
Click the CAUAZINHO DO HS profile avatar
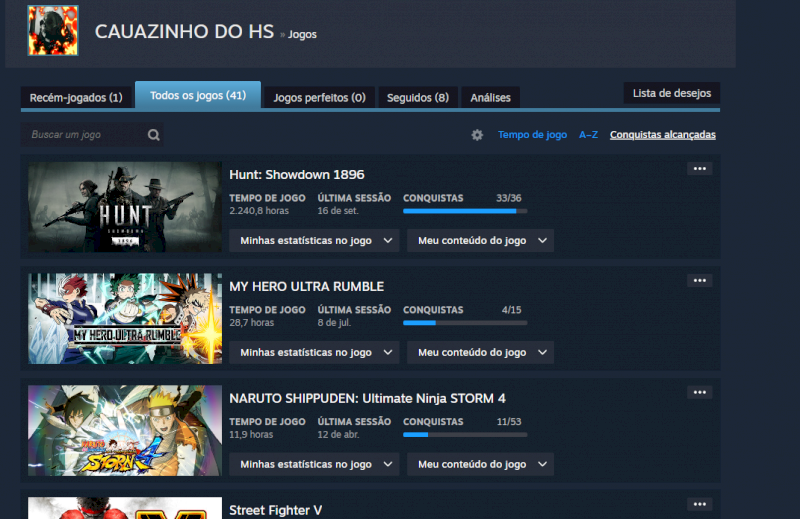53,31
